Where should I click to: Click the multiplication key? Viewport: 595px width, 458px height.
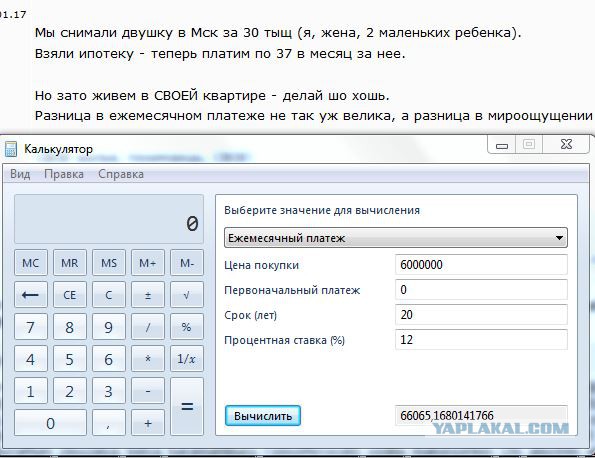pyautogui.click(x=148, y=359)
